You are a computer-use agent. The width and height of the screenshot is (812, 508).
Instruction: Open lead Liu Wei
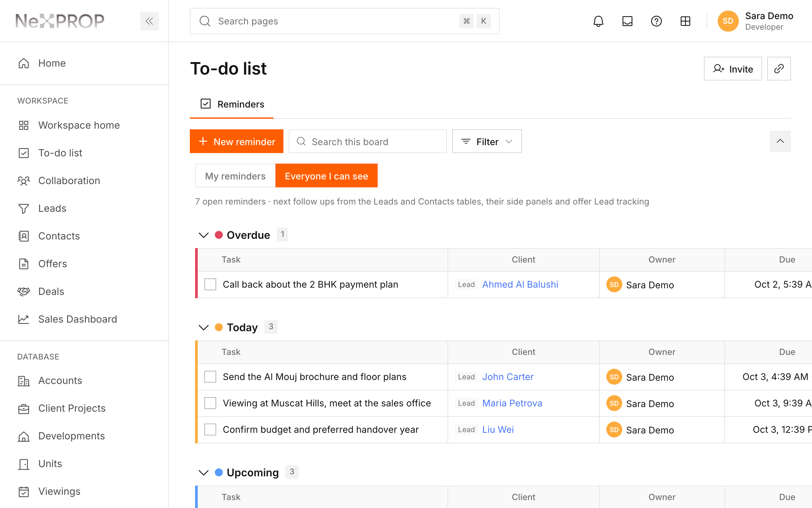pos(498,429)
